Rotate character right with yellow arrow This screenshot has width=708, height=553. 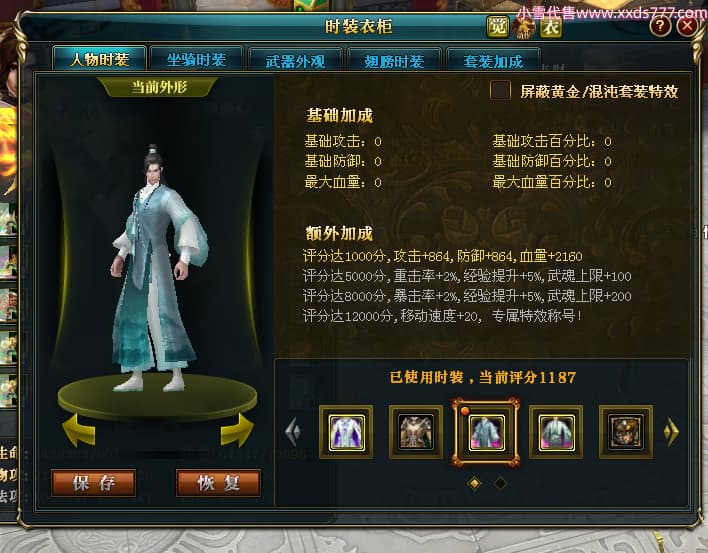click(x=237, y=430)
